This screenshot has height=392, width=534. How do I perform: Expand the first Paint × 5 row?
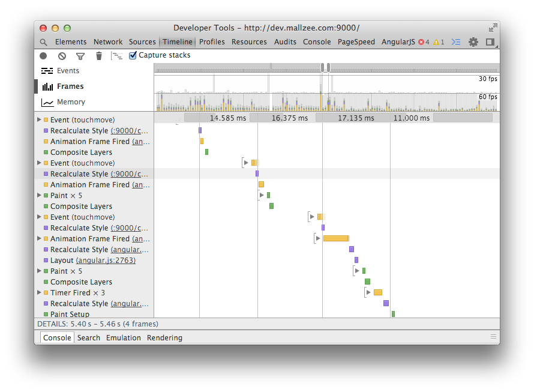tap(39, 195)
